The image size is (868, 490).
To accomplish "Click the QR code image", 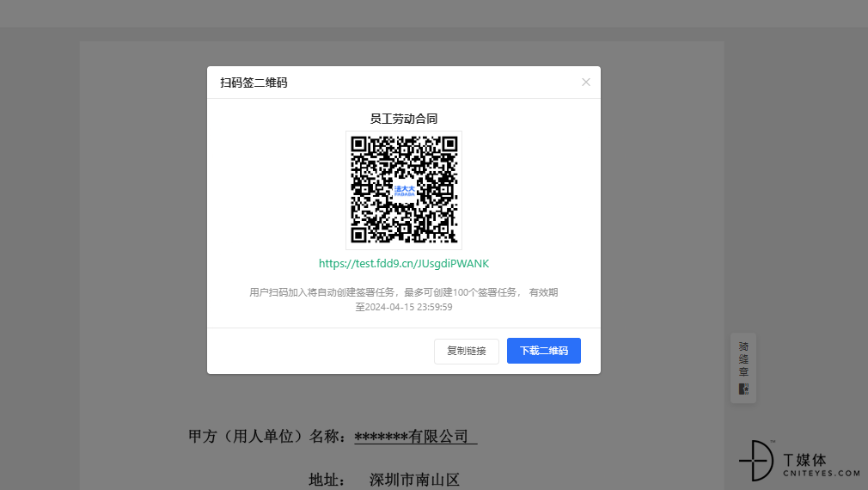I will pos(404,190).
